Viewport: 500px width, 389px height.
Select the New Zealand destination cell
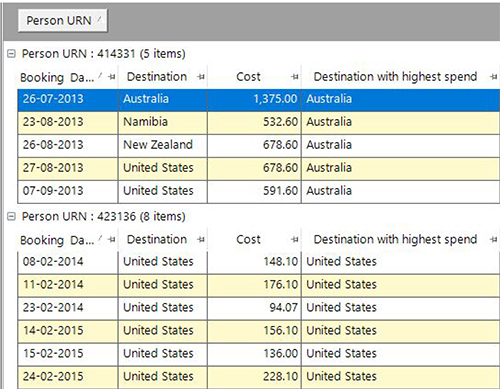point(163,145)
